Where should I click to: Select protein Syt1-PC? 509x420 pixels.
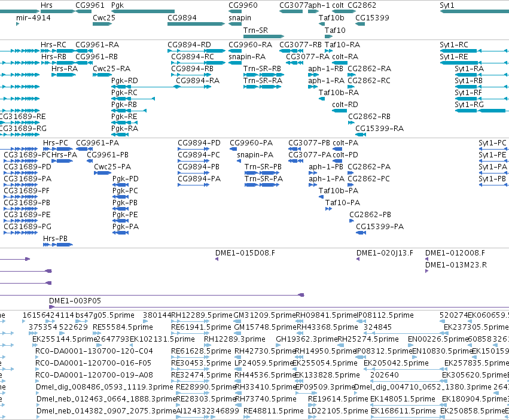tap(492, 143)
